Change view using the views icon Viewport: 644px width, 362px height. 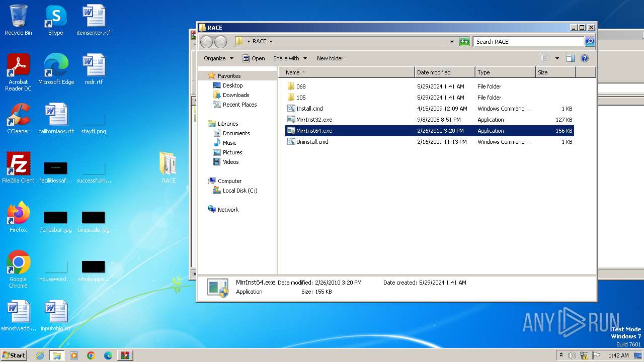point(545,58)
